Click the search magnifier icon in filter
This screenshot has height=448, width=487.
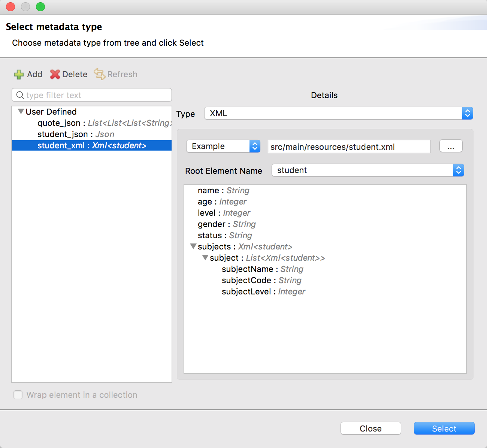pyautogui.click(x=20, y=95)
